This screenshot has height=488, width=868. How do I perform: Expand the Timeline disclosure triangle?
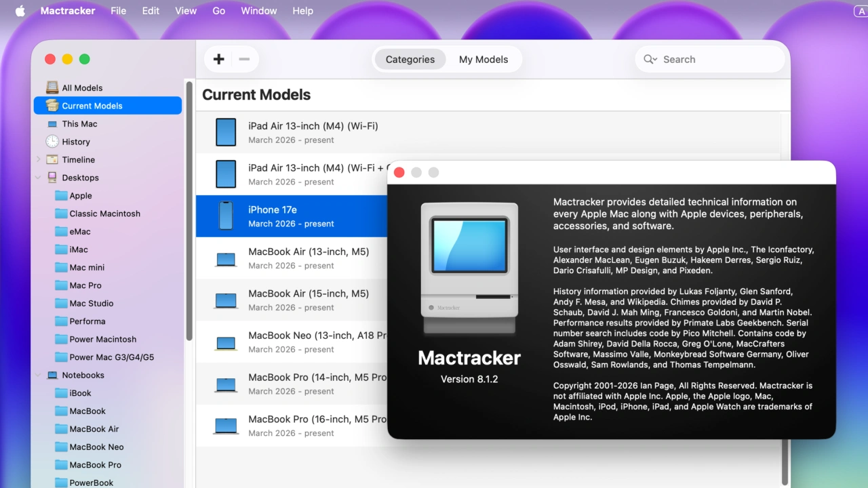point(39,159)
